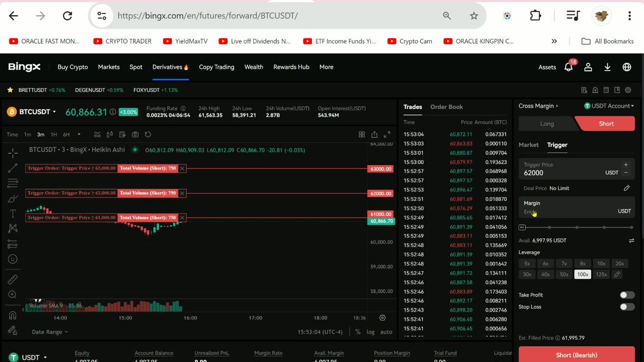
Task: Open chart settings gear near time axis
Action: pos(382,318)
